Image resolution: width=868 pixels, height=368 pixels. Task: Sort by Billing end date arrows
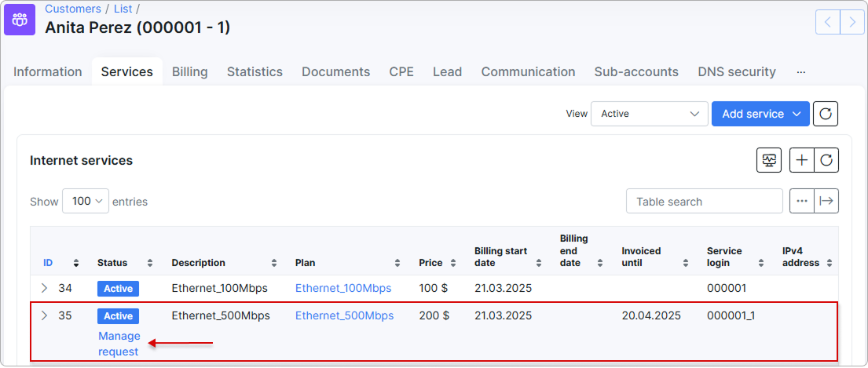click(600, 263)
